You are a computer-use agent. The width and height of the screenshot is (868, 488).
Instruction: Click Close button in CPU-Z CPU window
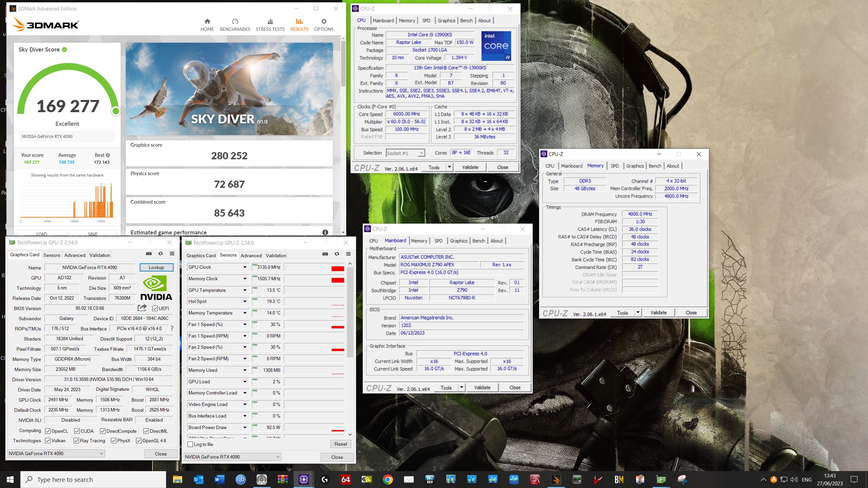click(x=502, y=167)
